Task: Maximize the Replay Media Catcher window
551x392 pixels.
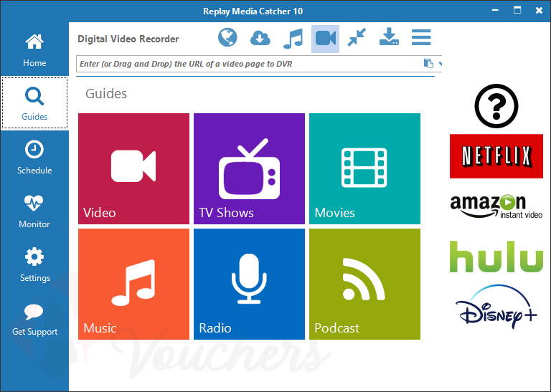Action: [x=517, y=10]
